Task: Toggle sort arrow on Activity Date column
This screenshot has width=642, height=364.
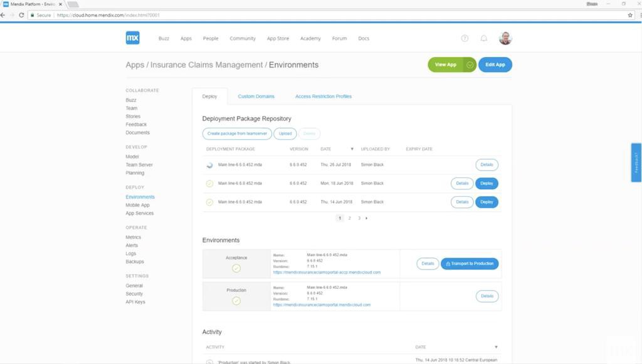Action: coord(496,347)
